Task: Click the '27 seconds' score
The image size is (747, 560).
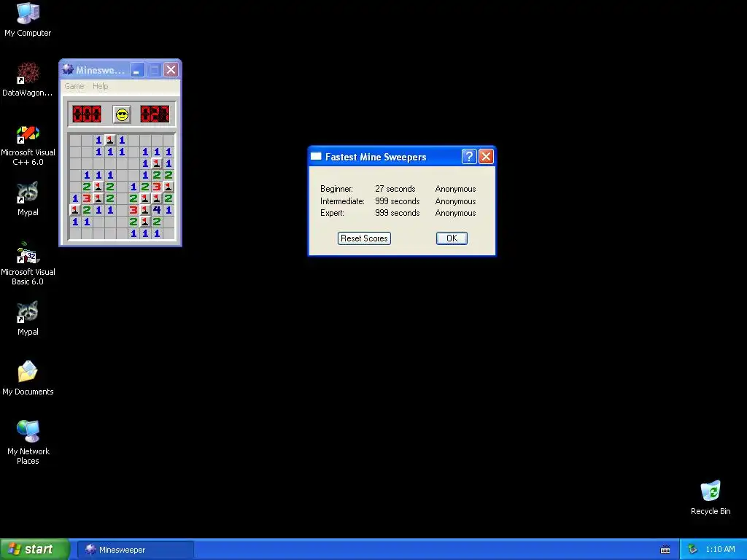Action: 395,189
